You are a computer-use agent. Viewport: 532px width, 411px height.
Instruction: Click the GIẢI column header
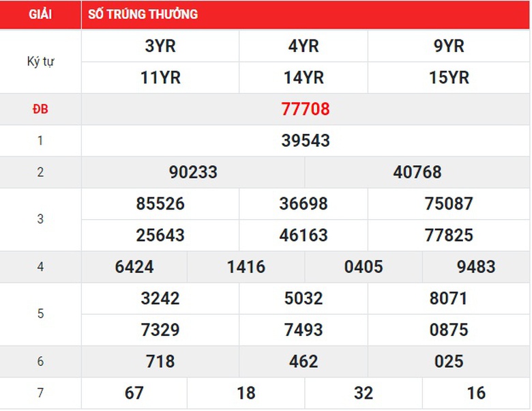tap(40, 14)
